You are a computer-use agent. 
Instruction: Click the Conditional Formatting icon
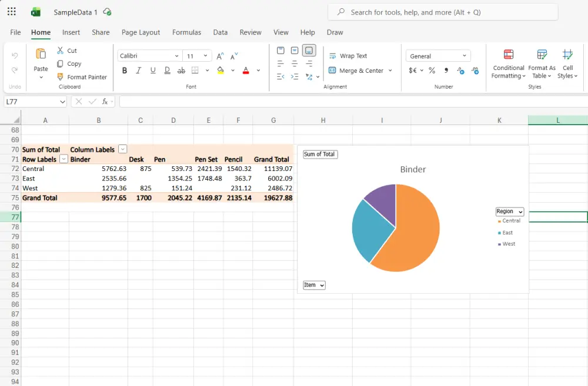509,55
